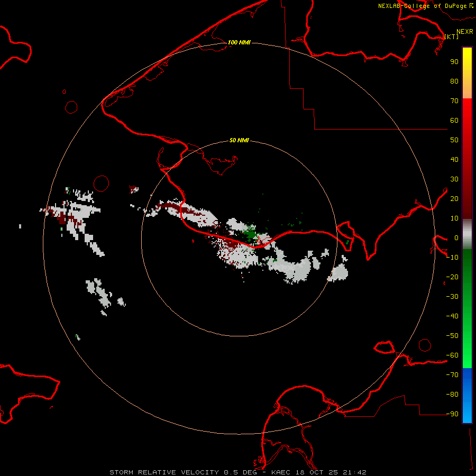Screen dimensions: 476x476
Task: Click the -50 value on the velocity scale
Action: coord(452,336)
